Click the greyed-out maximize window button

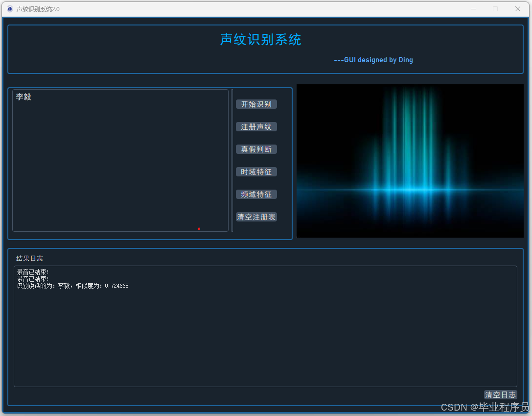pyautogui.click(x=495, y=9)
